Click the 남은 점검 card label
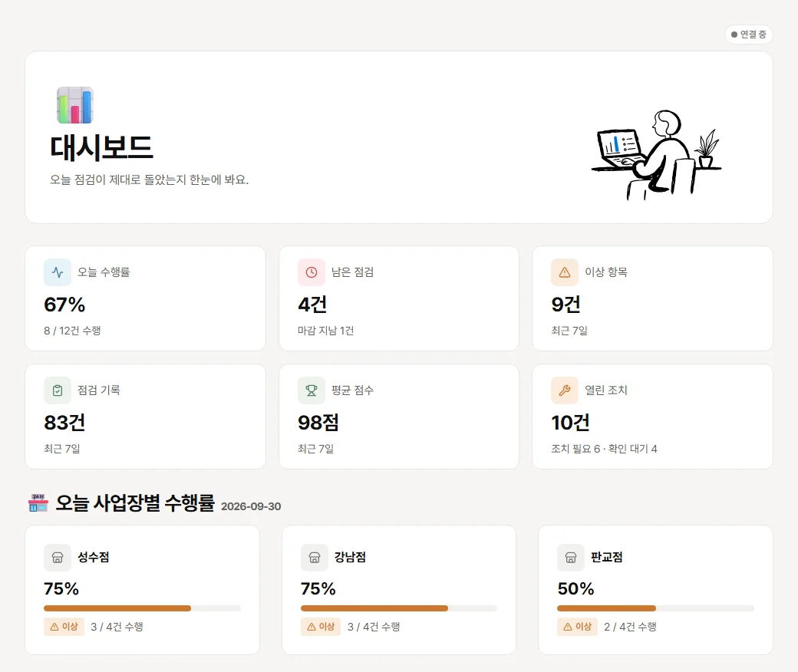This screenshot has width=798, height=672. coord(352,272)
